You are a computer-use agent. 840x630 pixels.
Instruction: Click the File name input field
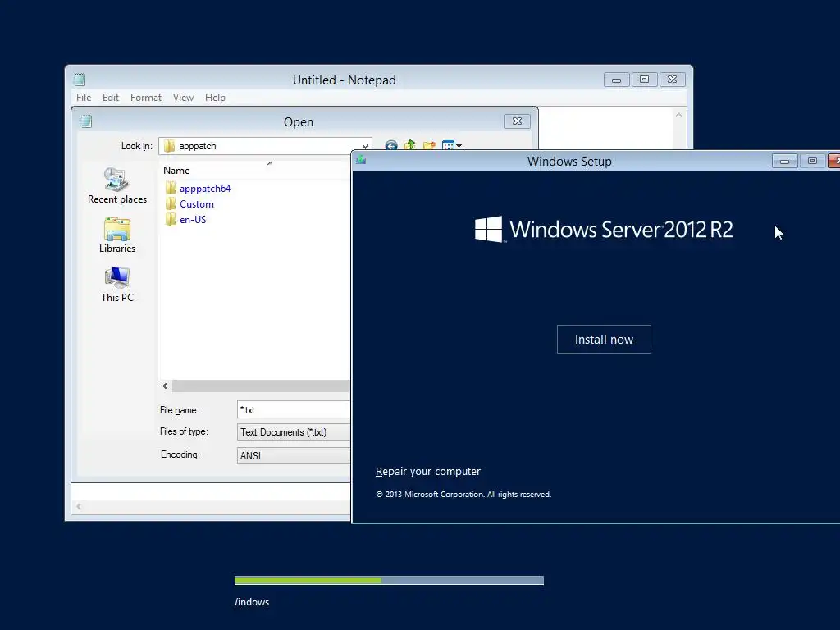pos(294,410)
